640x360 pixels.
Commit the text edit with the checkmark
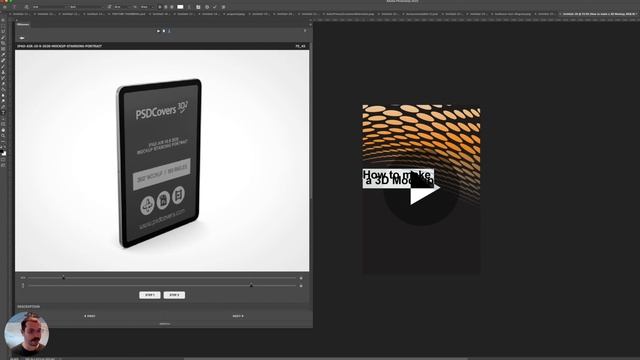point(215,7)
